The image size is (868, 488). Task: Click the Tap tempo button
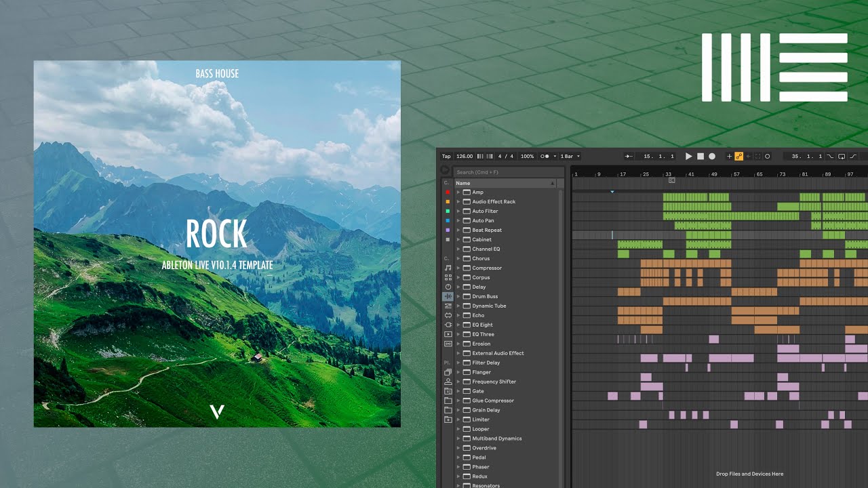click(446, 157)
